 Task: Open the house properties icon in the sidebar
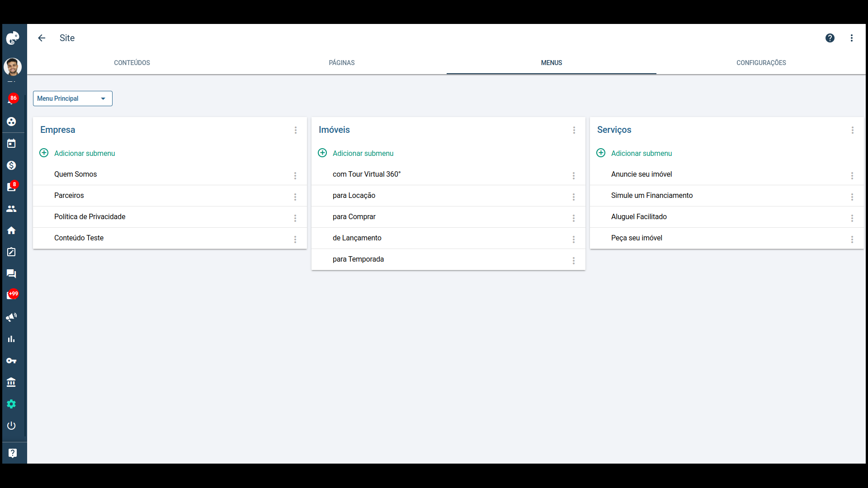(11, 230)
